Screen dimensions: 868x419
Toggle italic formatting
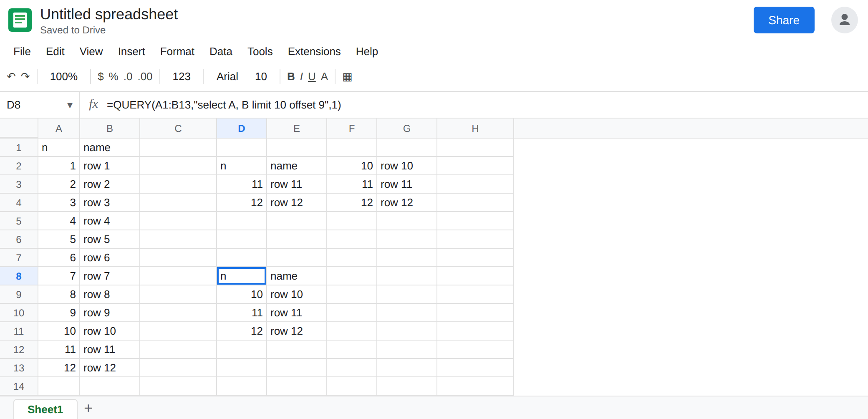(x=301, y=76)
